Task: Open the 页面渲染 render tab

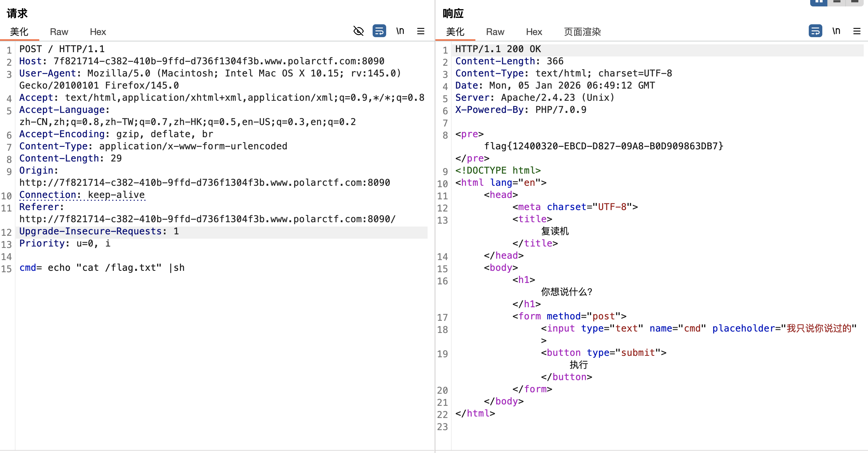Action: (582, 32)
